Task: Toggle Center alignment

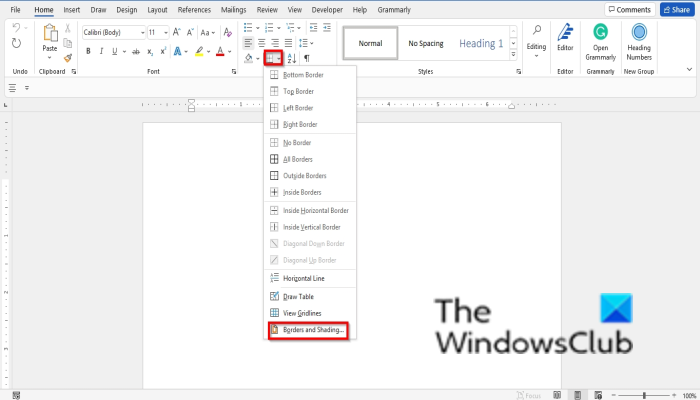Action: pyautogui.click(x=262, y=43)
